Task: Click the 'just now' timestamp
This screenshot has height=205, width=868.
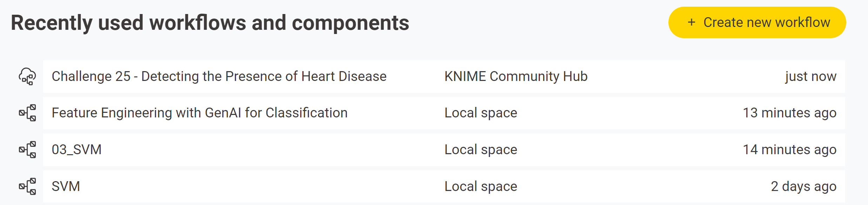Action: click(811, 76)
